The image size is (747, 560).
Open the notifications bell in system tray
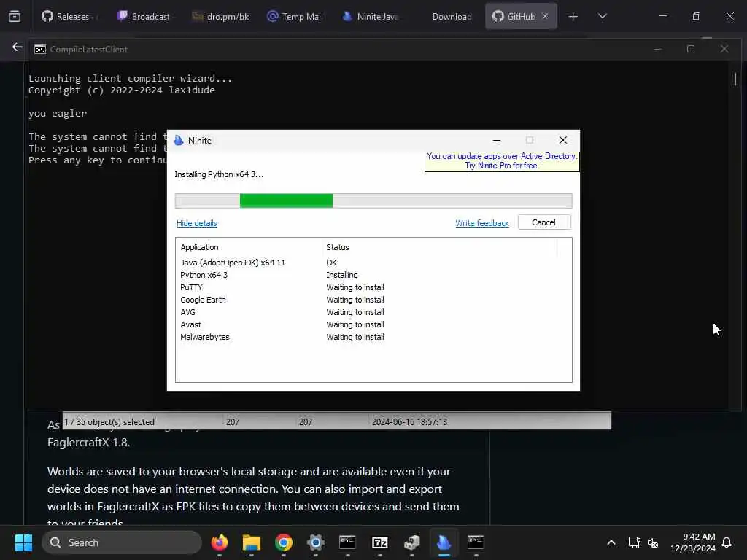point(727,542)
